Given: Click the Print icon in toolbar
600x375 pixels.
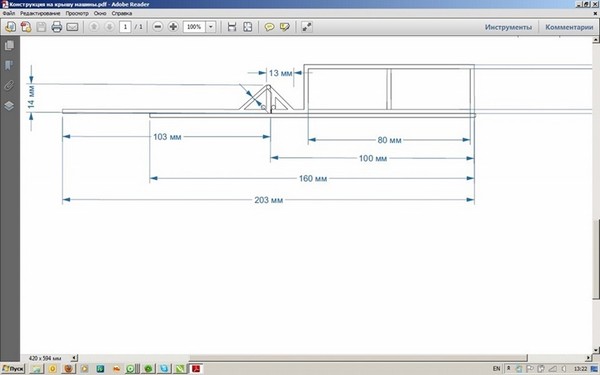Looking at the screenshot, I should [57, 27].
